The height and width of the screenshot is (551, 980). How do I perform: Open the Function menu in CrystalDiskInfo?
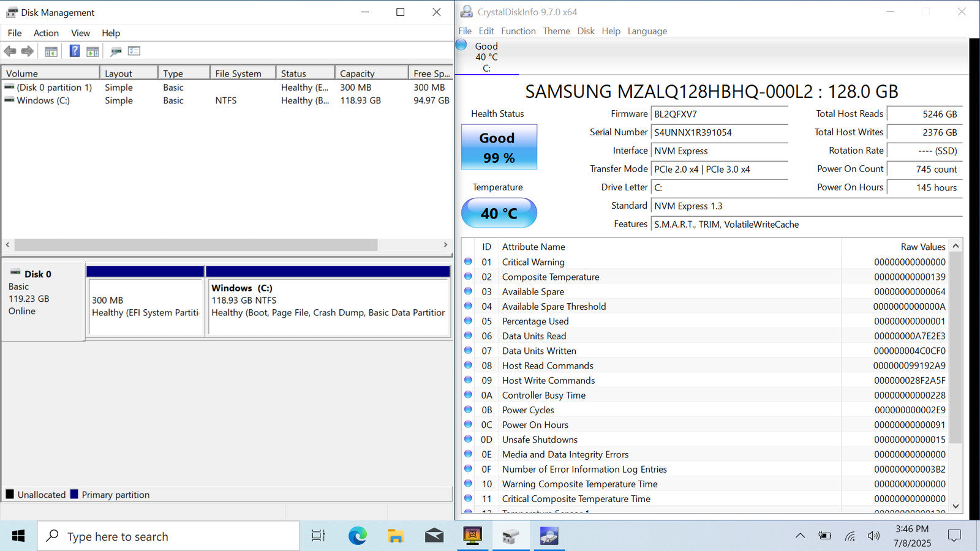(518, 31)
